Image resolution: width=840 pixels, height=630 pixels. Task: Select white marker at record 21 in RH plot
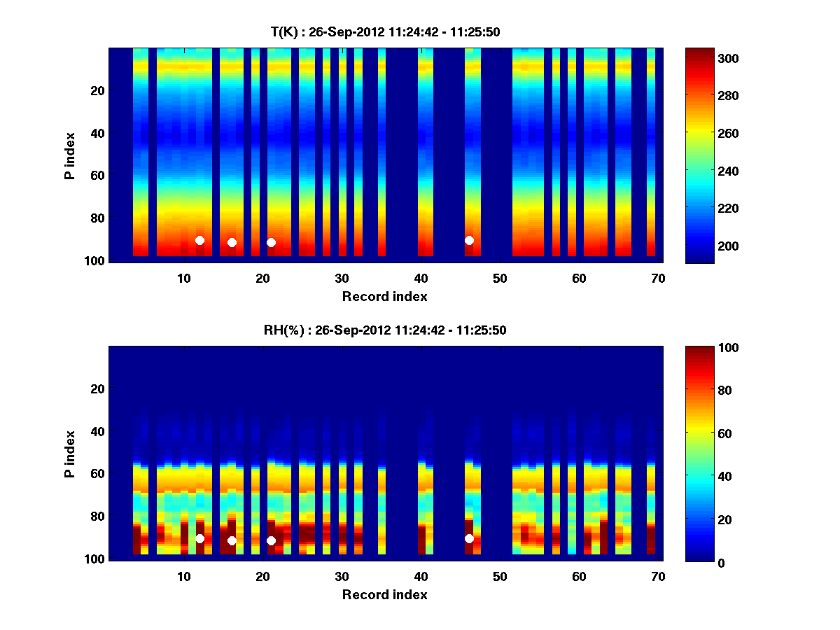[271, 540]
